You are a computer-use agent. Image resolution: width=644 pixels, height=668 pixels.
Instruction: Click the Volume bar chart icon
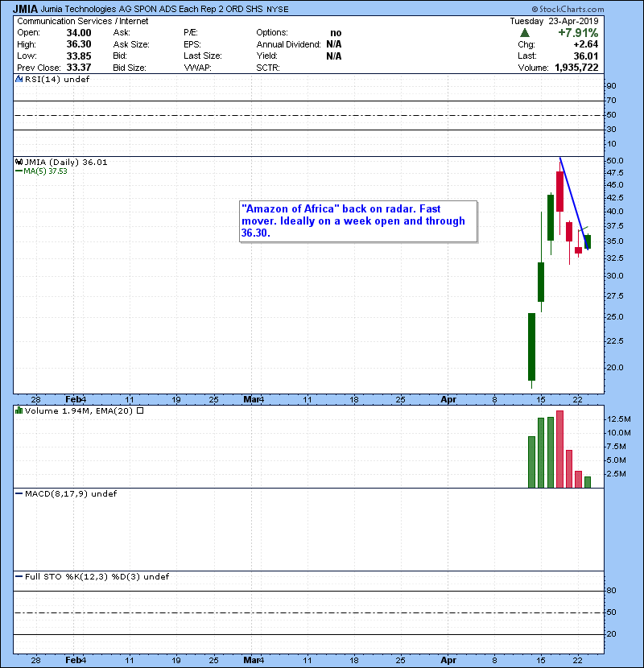19,410
